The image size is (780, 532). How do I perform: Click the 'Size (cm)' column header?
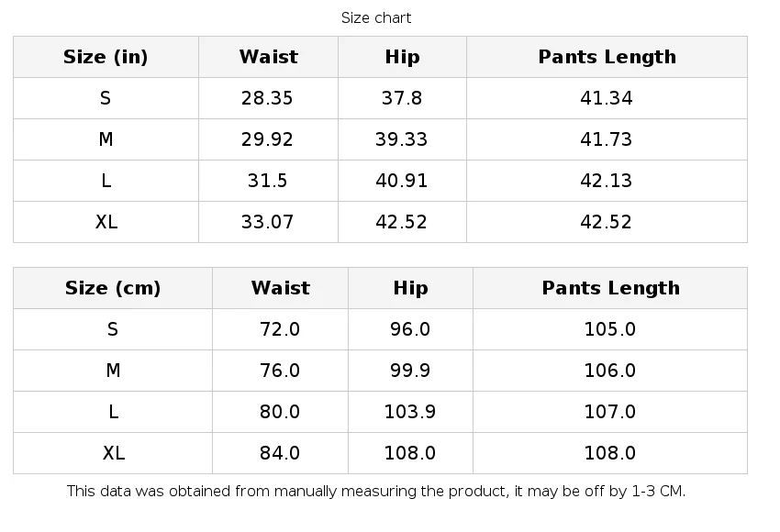pos(113,288)
